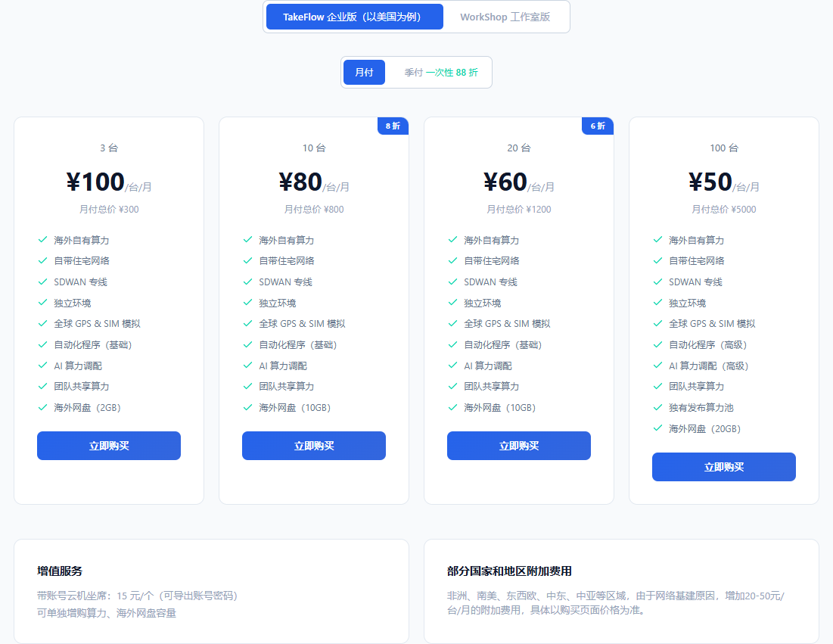Screen dimensions: 833x644
Task: Click checkmark beside 海外自有算力 in 20 台 plan
Action: [452, 240]
